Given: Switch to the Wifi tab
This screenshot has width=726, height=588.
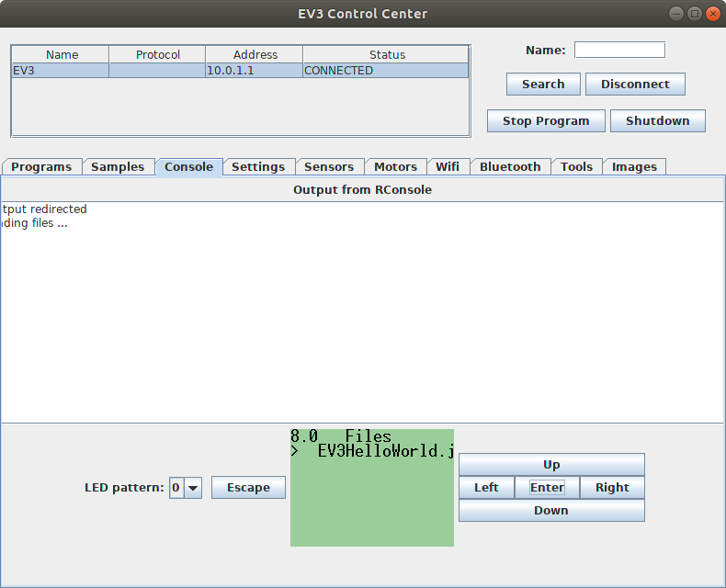Looking at the screenshot, I should 448,167.
